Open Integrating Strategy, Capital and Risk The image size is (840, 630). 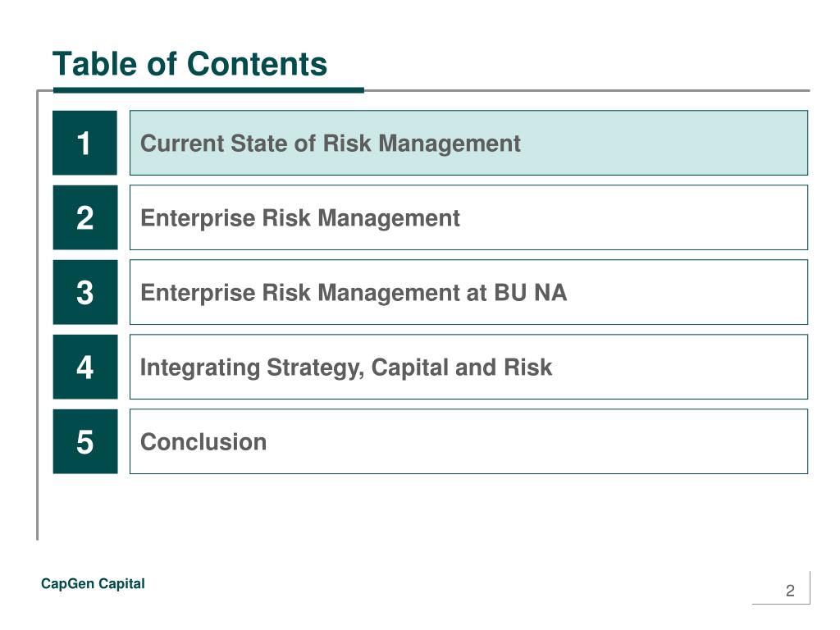click(346, 368)
